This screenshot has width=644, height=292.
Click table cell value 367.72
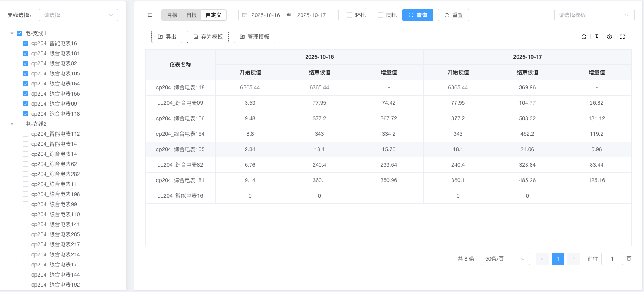tap(389, 118)
